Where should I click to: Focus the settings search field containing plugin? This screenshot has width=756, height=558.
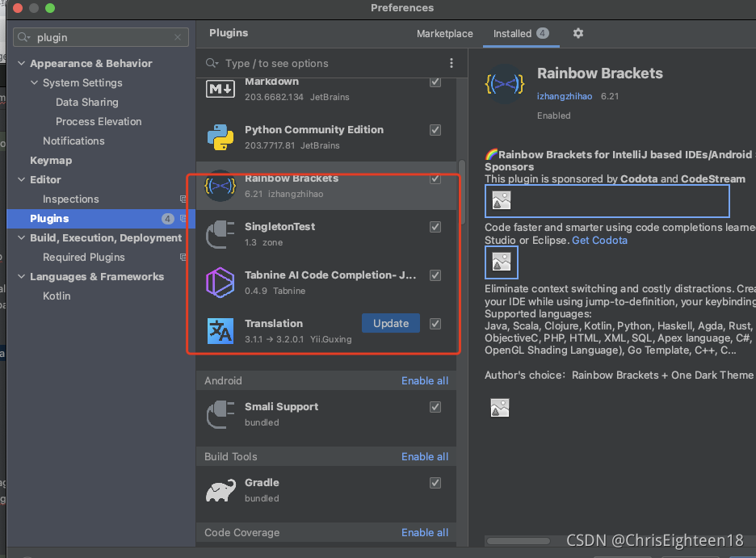[101, 37]
